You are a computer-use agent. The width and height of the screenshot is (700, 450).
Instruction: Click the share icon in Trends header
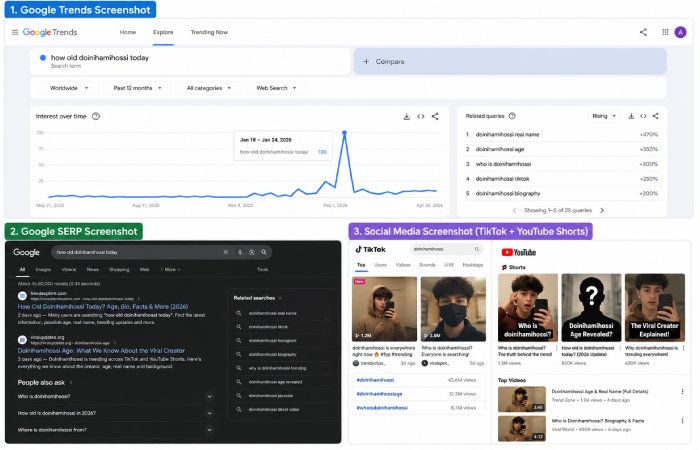click(643, 32)
